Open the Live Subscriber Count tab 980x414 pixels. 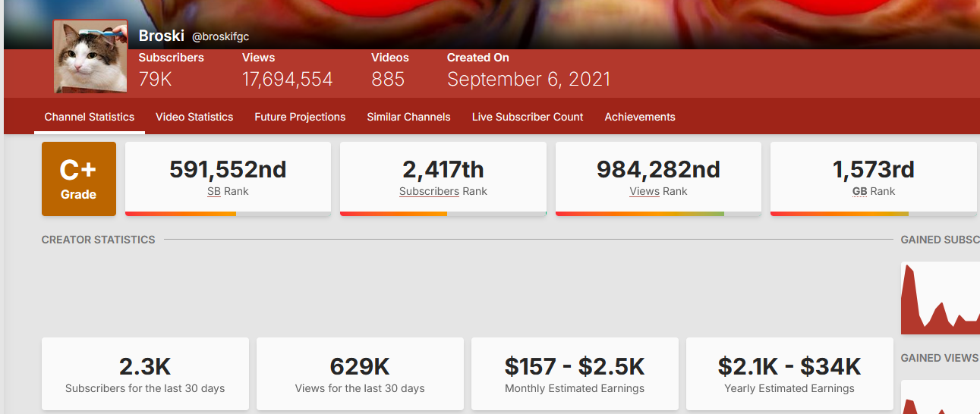click(x=528, y=117)
